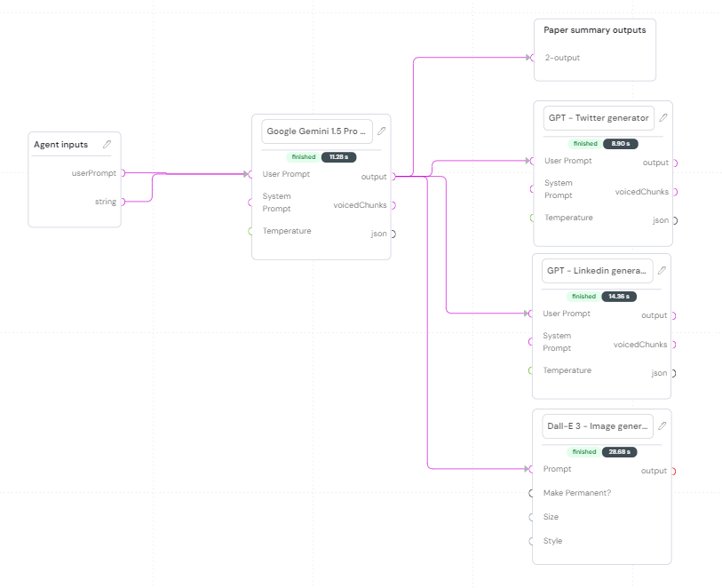Click the 2-output input port on Paper summary outputs
This screenshot has height=588, width=722.
click(532, 58)
